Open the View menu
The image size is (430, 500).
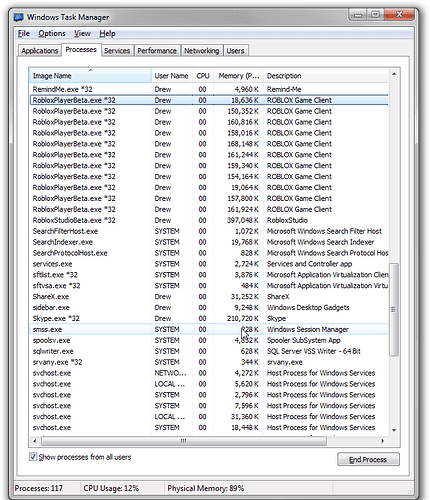(82, 33)
